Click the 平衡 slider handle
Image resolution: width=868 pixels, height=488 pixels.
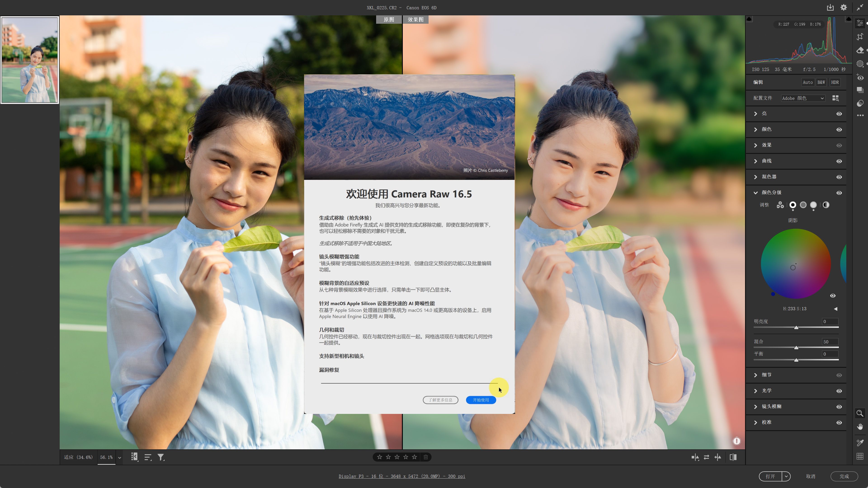click(796, 360)
